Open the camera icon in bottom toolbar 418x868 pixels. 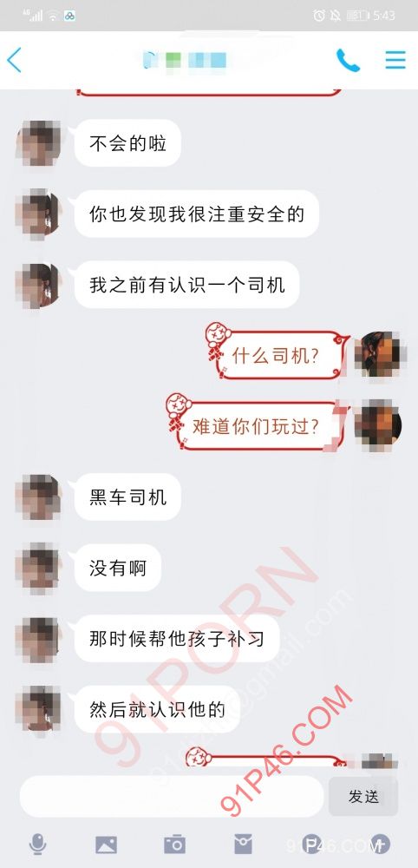(x=174, y=845)
